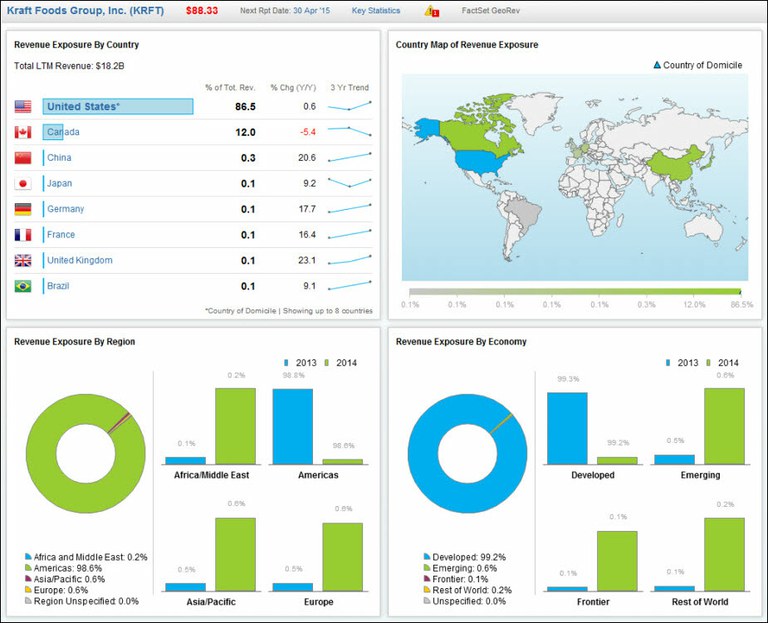The width and height of the screenshot is (768, 623).
Task: Click the United States flag icon
Action: point(23,106)
